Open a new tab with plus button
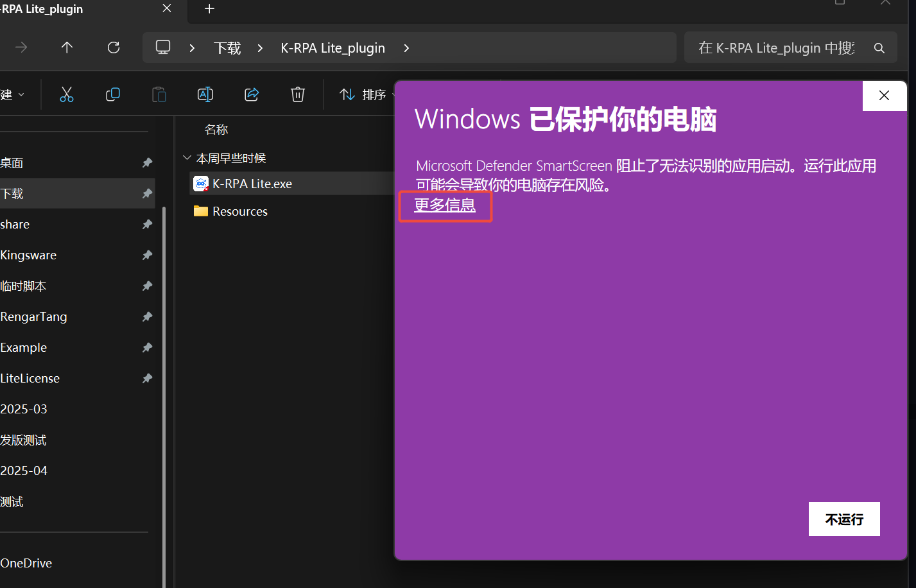The height and width of the screenshot is (588, 916). click(x=209, y=9)
